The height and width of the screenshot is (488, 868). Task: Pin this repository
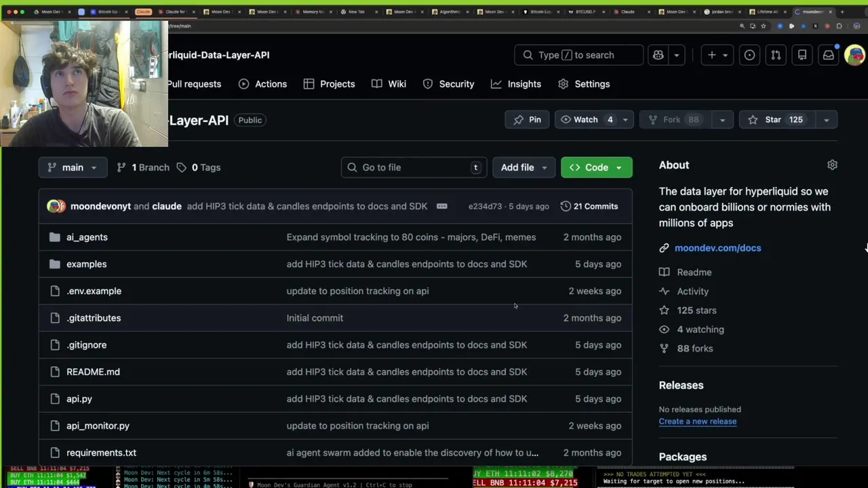(527, 119)
